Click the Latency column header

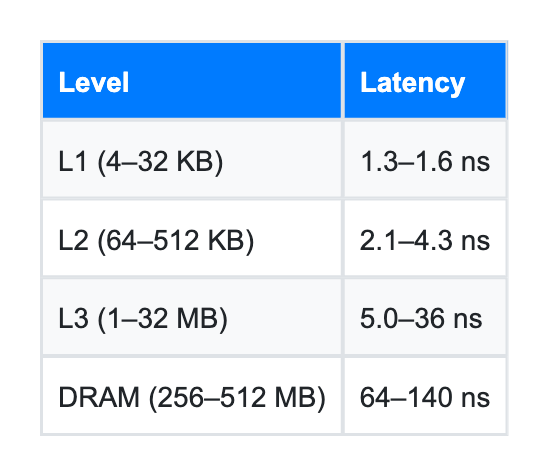coord(425,81)
